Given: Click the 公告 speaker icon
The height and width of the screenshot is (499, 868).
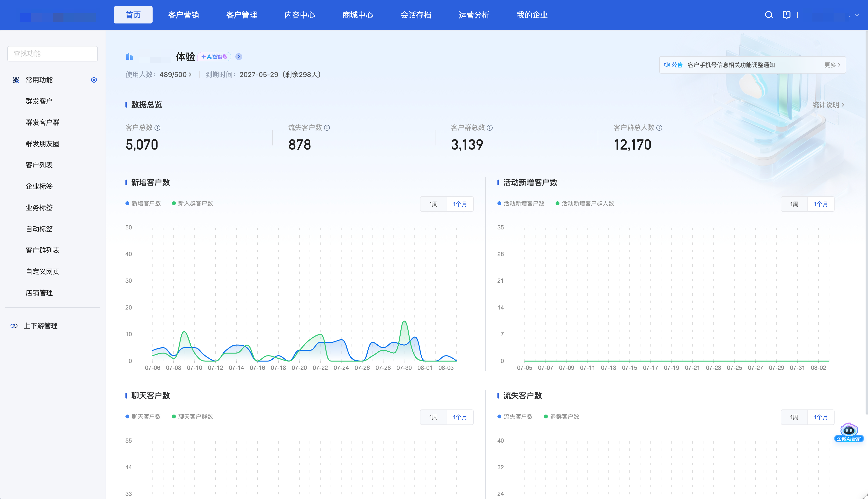Looking at the screenshot, I should [667, 65].
